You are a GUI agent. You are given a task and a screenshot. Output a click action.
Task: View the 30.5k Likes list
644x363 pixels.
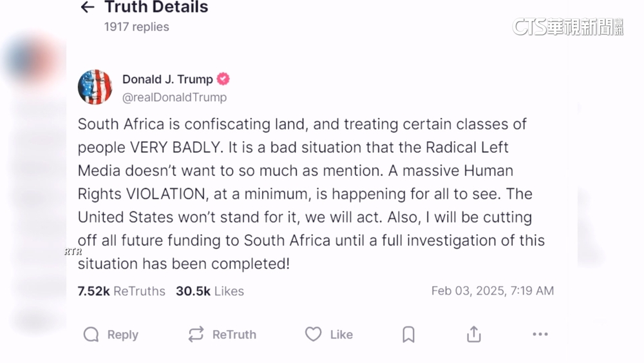[x=210, y=291]
